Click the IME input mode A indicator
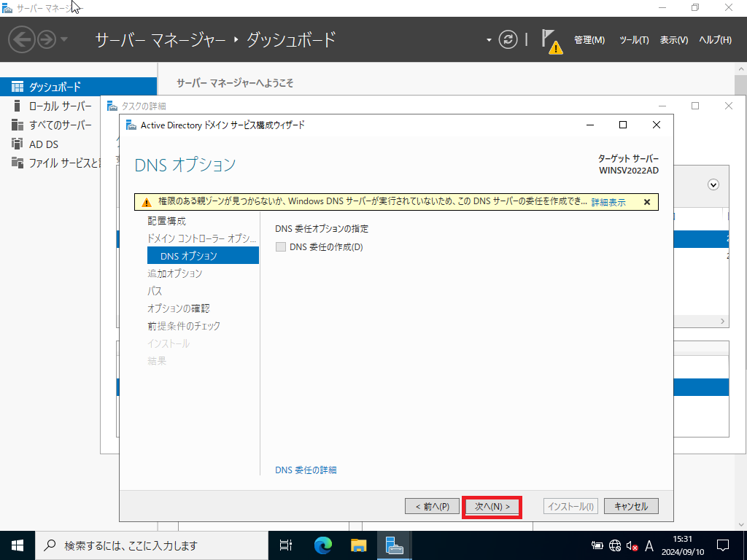Viewport: 747px width, 560px height. (649, 545)
